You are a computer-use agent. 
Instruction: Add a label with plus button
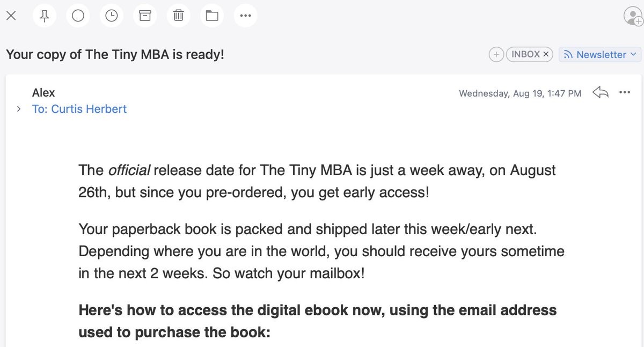click(x=496, y=54)
